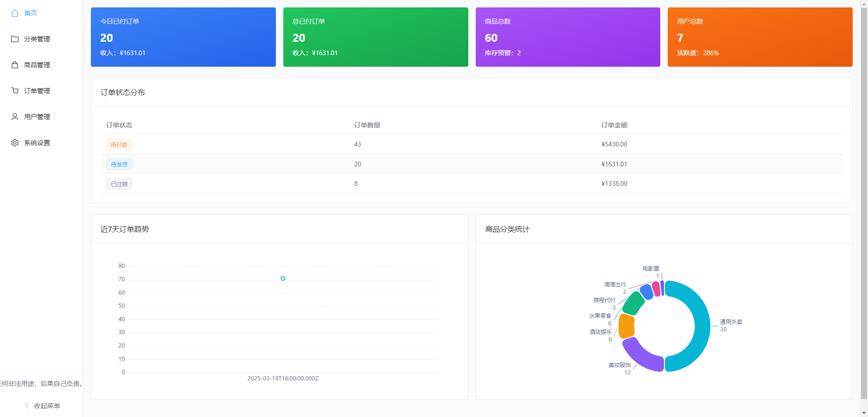Click the data point on the order trend chart

tap(283, 278)
